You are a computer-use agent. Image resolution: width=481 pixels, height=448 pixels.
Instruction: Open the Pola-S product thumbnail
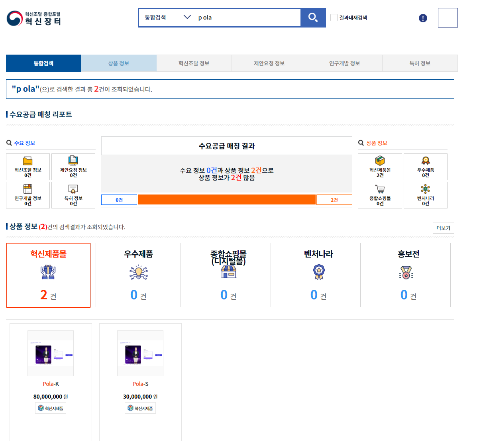coord(140,353)
